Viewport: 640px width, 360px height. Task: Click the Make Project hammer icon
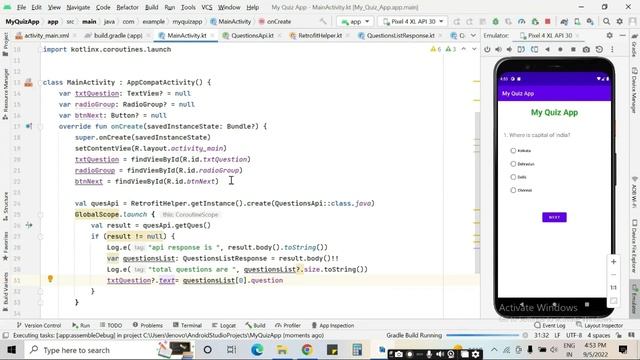point(323,21)
